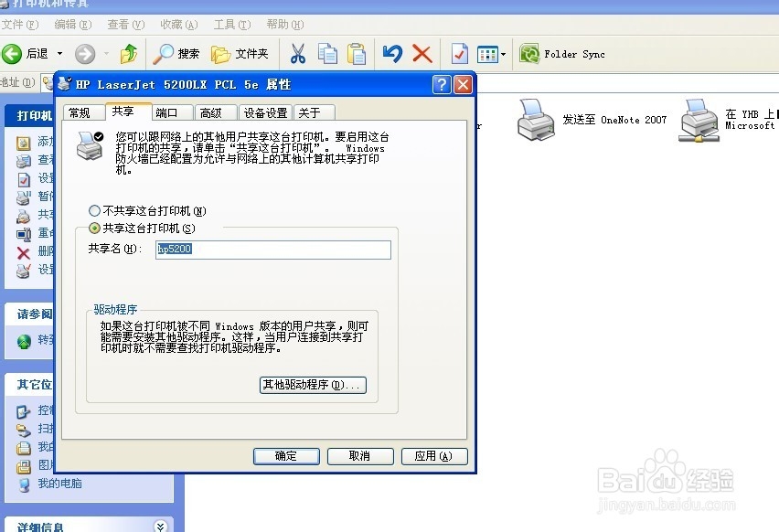Click the Paste clipboard icon
Image resolution: width=779 pixels, height=532 pixels.
click(357, 54)
